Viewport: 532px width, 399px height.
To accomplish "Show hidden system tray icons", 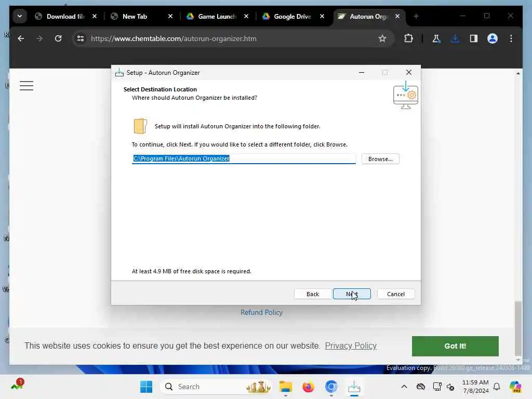I will 404,387.
